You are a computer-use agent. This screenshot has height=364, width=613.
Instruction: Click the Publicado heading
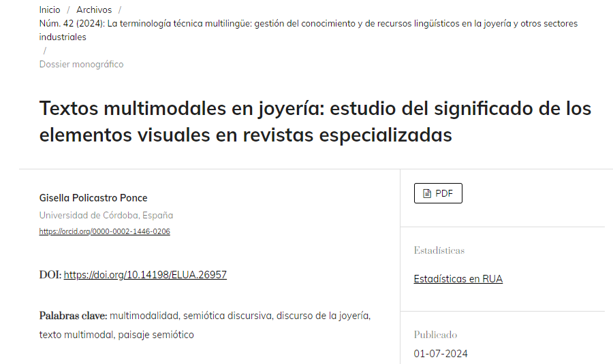(x=435, y=335)
